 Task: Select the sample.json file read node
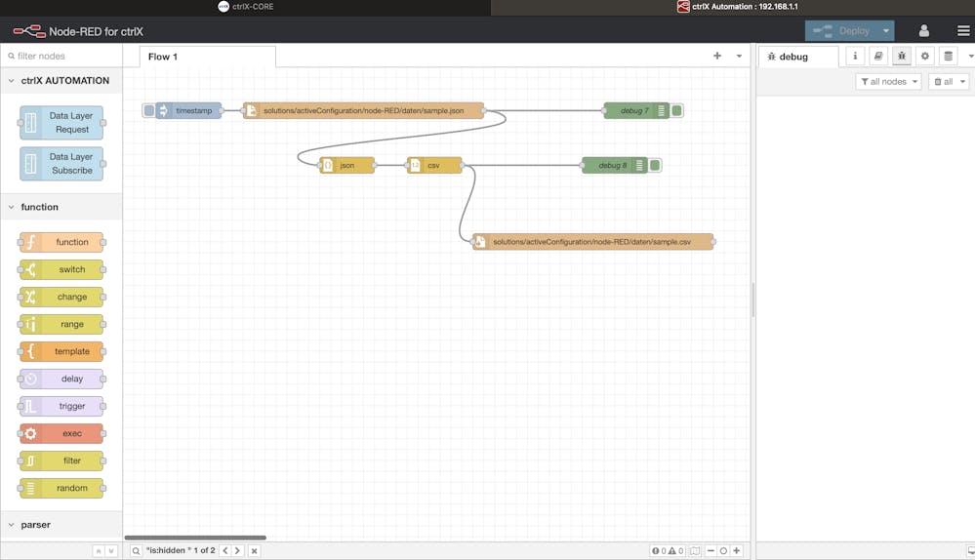click(363, 110)
